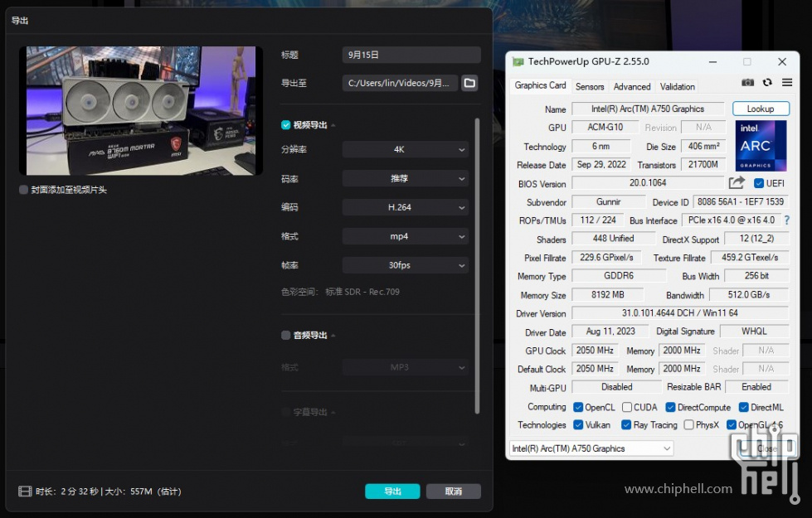Toggle the CUDA checkbox
Screen dimensions: 812x518
coord(627,407)
